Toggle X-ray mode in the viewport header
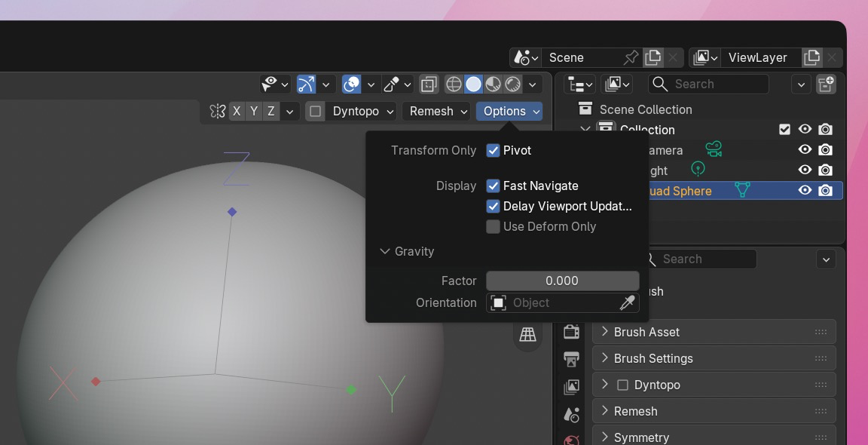The height and width of the screenshot is (445, 868). 429,84
